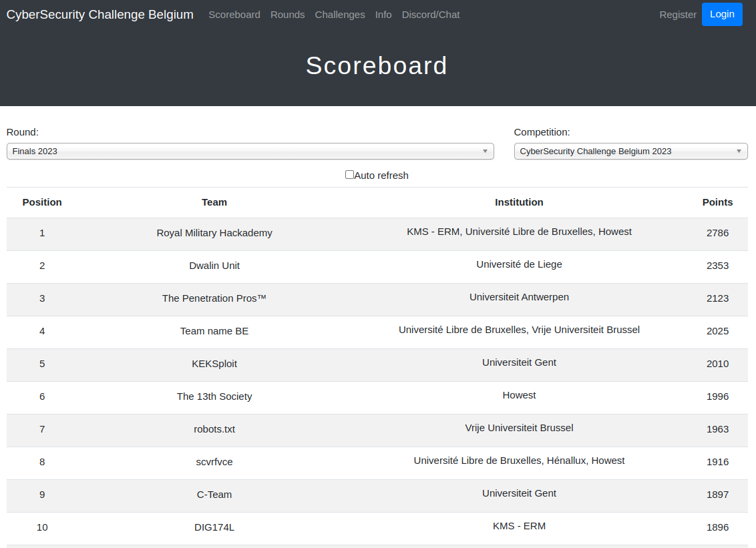Viewport: 756px width, 548px height.
Task: Click the Team column header
Action: [x=214, y=202]
